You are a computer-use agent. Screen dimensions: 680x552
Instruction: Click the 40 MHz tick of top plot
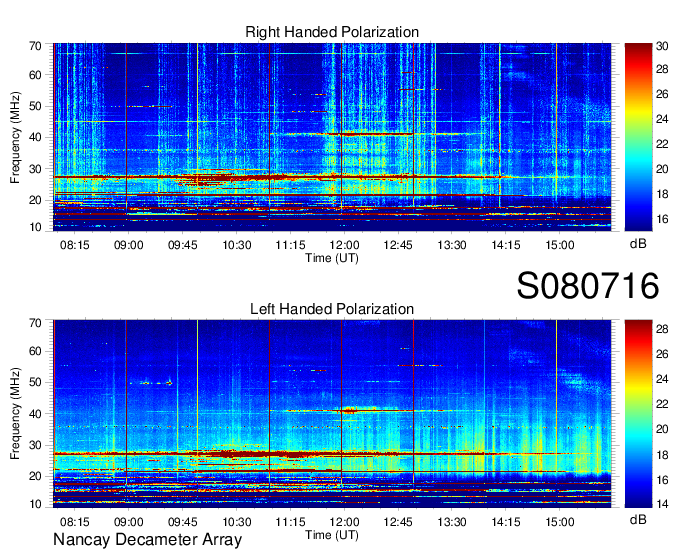point(36,137)
